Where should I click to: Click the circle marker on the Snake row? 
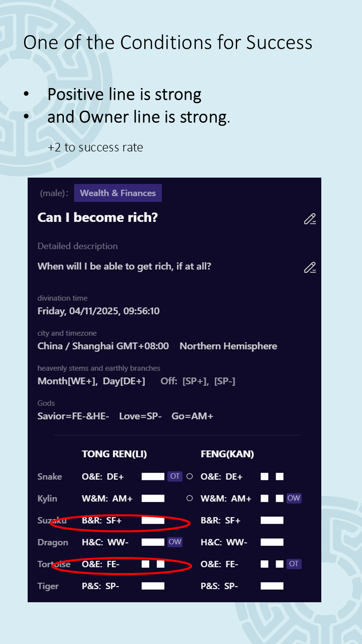(190, 476)
